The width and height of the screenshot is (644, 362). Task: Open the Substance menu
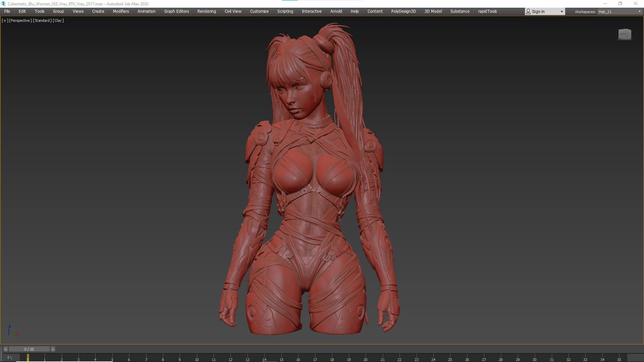460,11
